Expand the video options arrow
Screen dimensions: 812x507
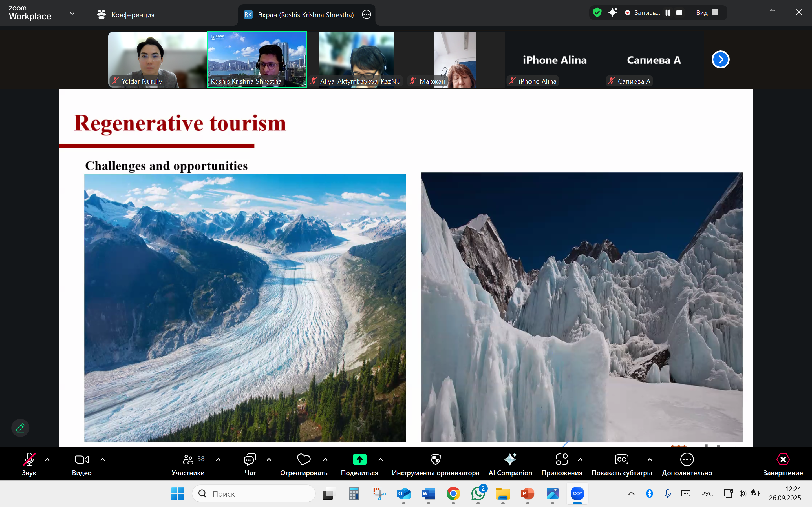click(x=103, y=459)
